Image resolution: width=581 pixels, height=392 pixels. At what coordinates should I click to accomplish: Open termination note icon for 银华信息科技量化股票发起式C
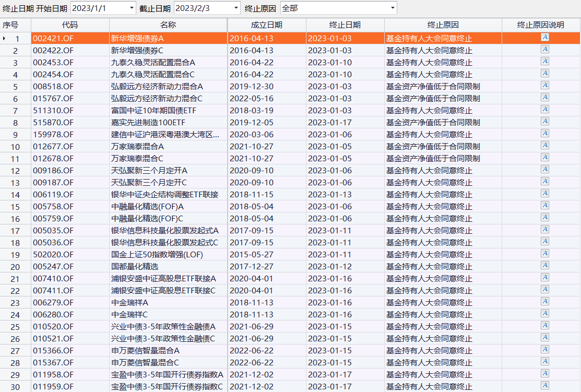(544, 241)
